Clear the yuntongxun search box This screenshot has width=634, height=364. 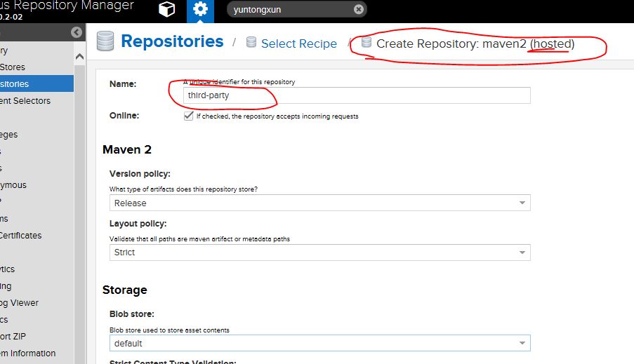359,9
